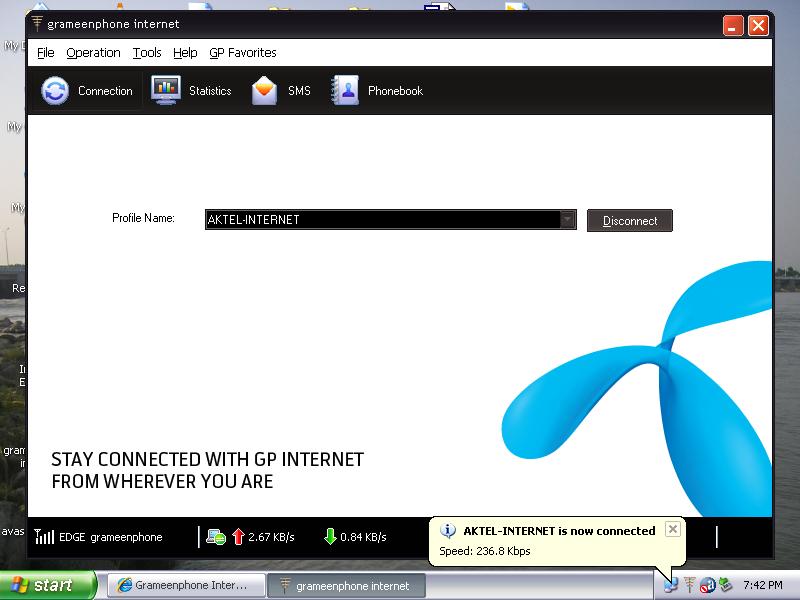Click the Safely Remove Hardware tray icon
800x600 pixels.
(726, 585)
